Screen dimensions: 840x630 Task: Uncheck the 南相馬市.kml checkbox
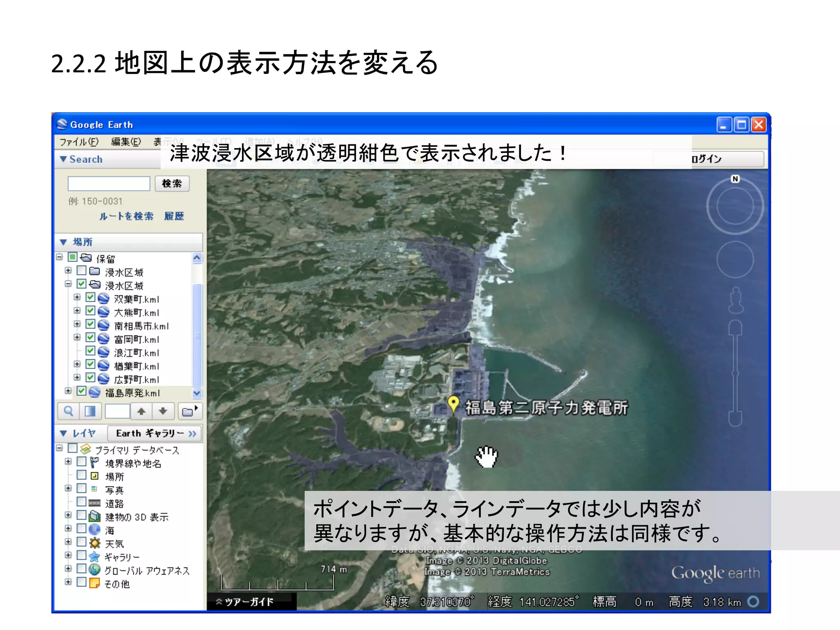tap(91, 324)
